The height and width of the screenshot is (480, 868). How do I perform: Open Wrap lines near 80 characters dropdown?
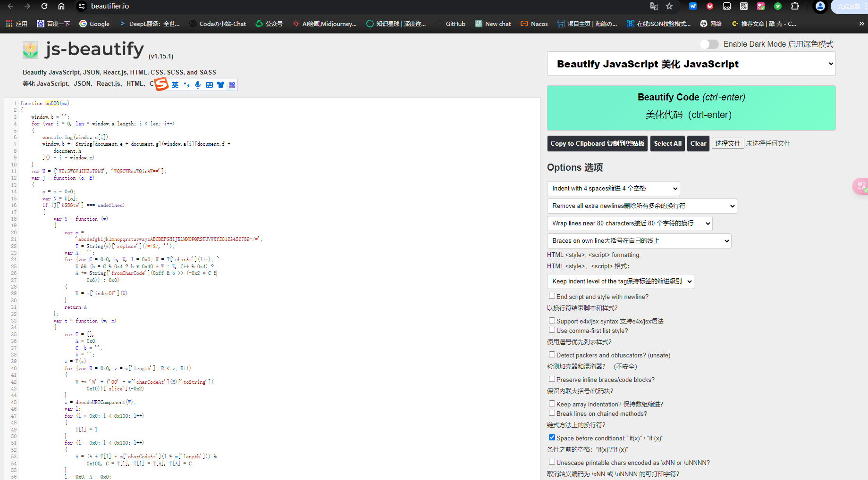[630, 223]
